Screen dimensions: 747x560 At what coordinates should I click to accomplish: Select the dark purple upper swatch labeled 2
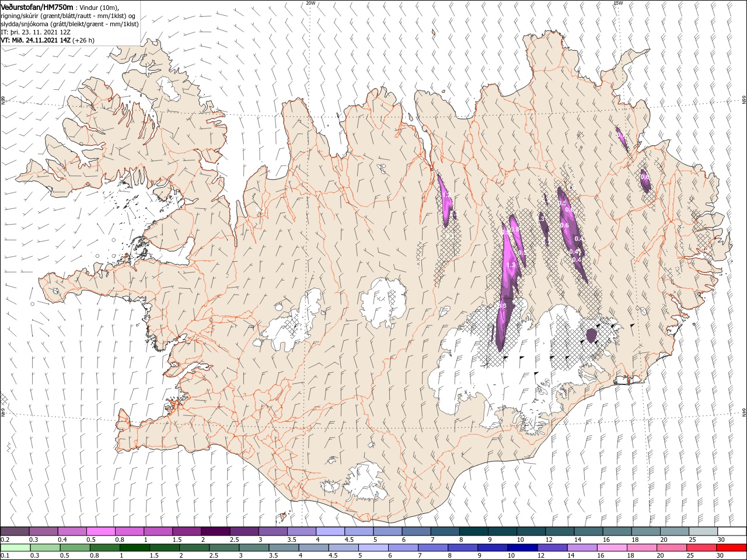tap(215, 531)
